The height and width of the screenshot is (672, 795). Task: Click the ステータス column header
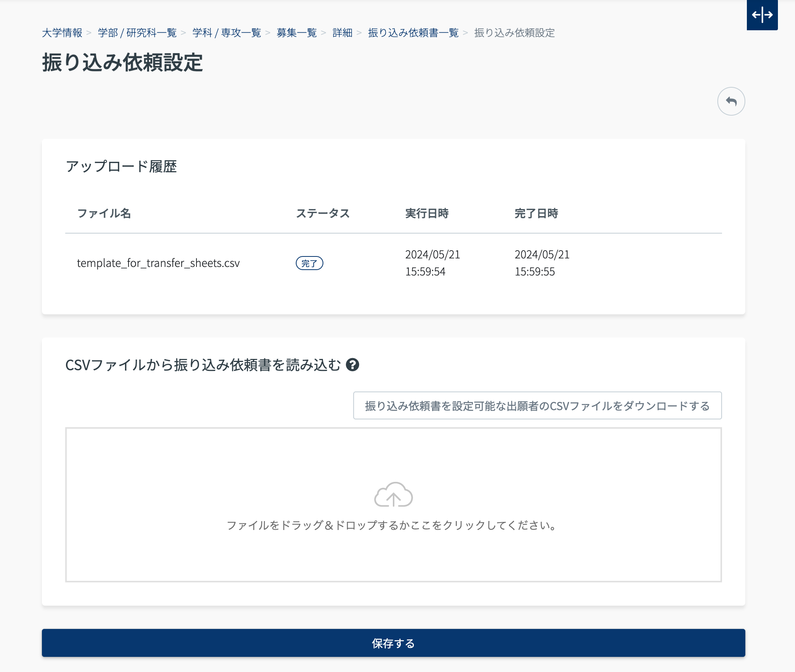click(x=323, y=213)
